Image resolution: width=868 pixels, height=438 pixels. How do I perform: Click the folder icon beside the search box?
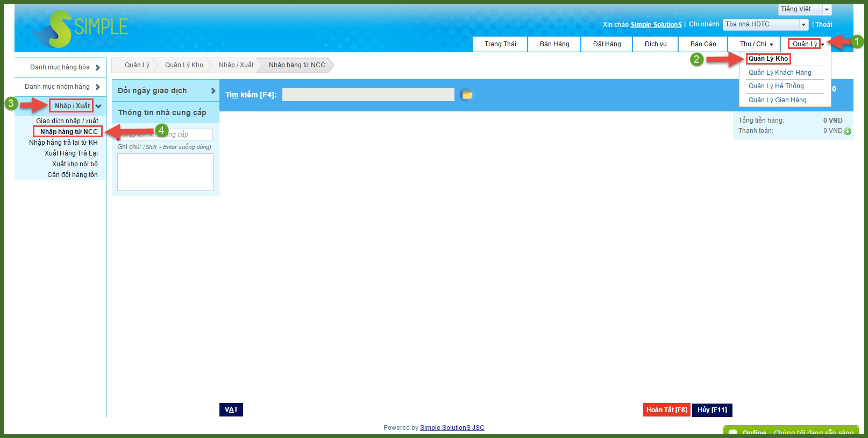pyautogui.click(x=467, y=95)
